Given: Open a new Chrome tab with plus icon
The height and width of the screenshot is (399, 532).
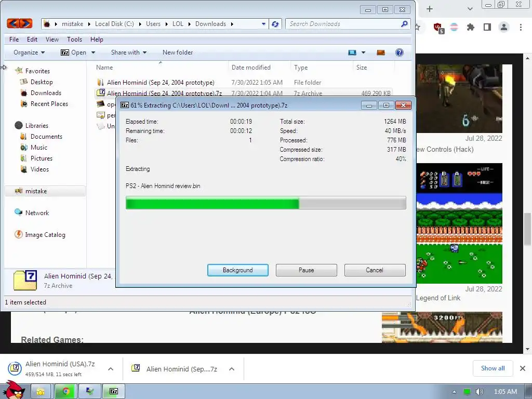Looking at the screenshot, I should pos(430,9).
